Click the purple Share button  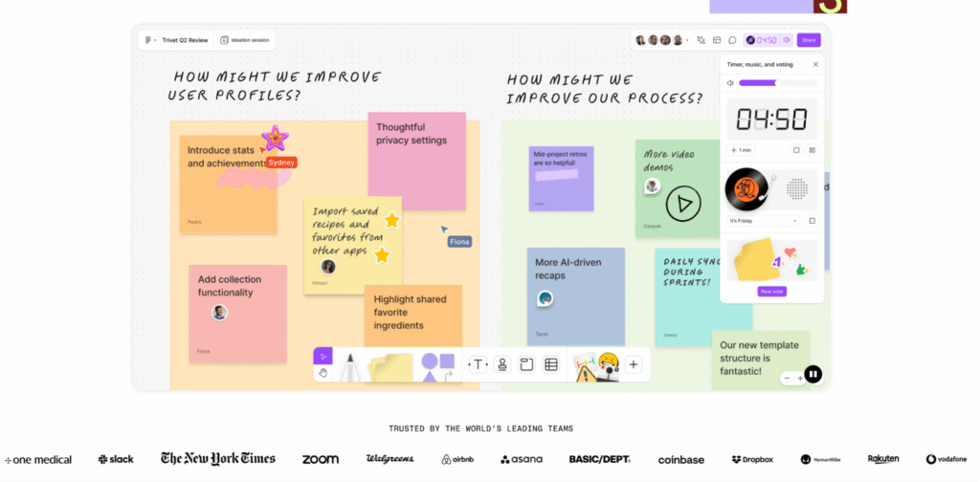[x=809, y=40]
